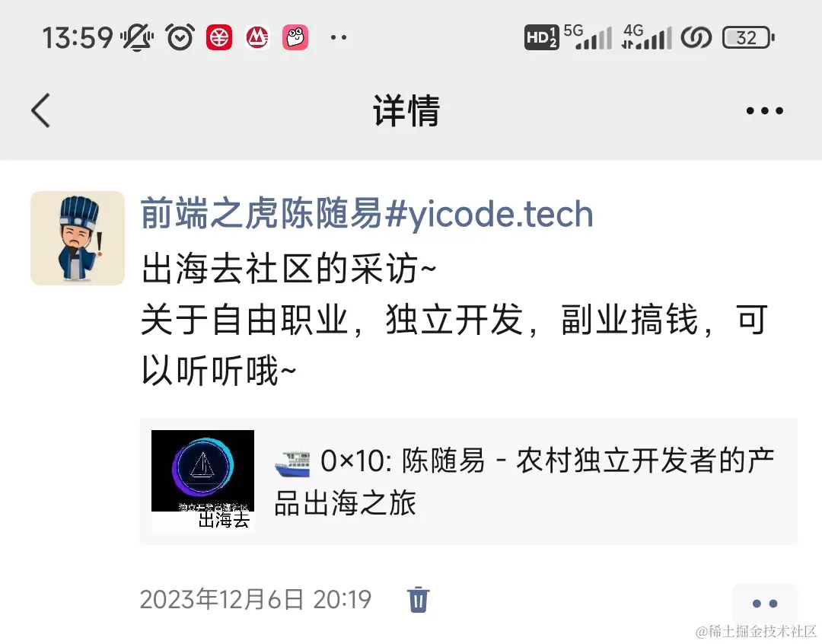Tap the pink cartoon face notification icon

coord(295,37)
